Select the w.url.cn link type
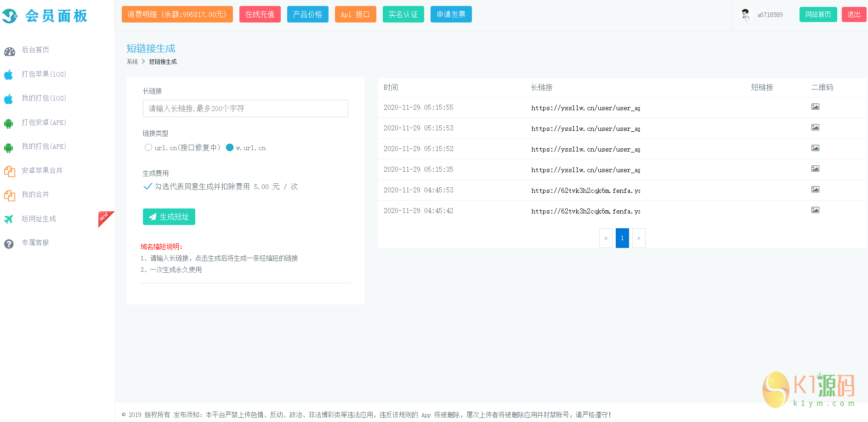Viewport: 868px width, 422px height. point(230,148)
